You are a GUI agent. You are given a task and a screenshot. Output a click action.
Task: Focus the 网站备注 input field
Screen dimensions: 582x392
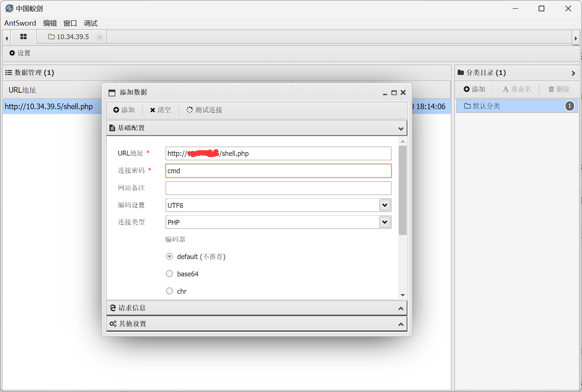[x=279, y=188]
